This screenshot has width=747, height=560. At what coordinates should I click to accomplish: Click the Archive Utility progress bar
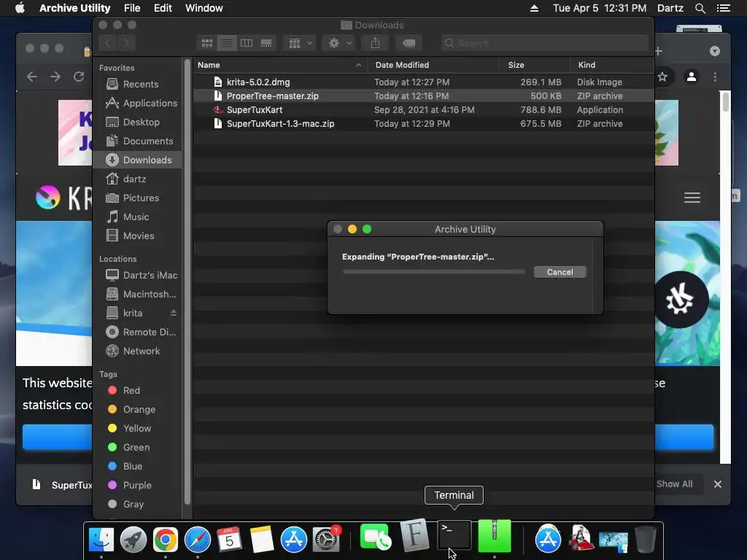[x=433, y=272]
